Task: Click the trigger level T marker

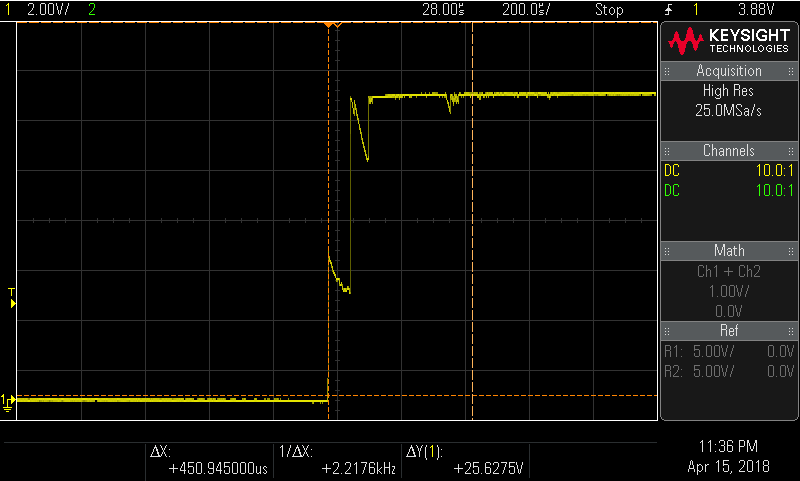Action: (12, 297)
